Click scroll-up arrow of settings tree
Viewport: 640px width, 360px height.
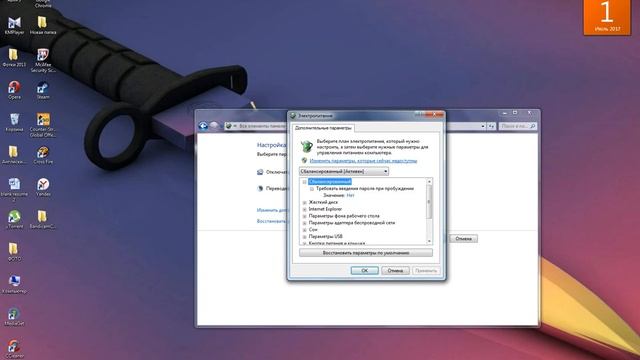(429, 182)
